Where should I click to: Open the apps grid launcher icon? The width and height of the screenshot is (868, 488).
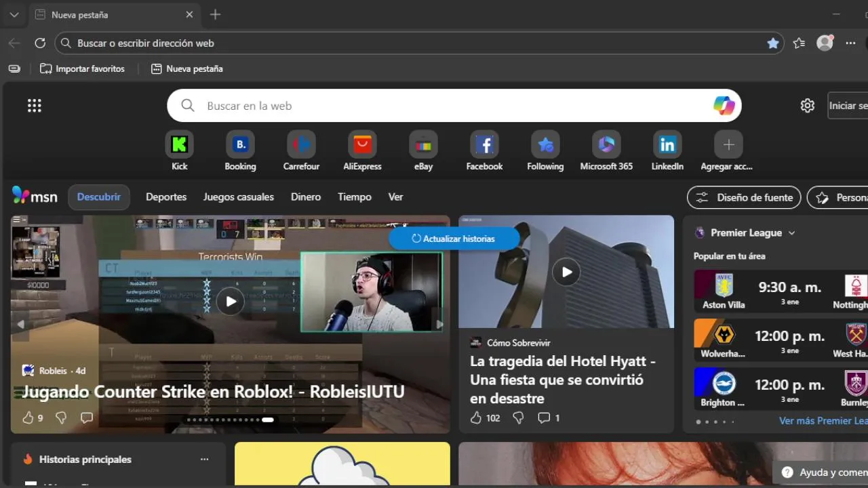point(35,106)
